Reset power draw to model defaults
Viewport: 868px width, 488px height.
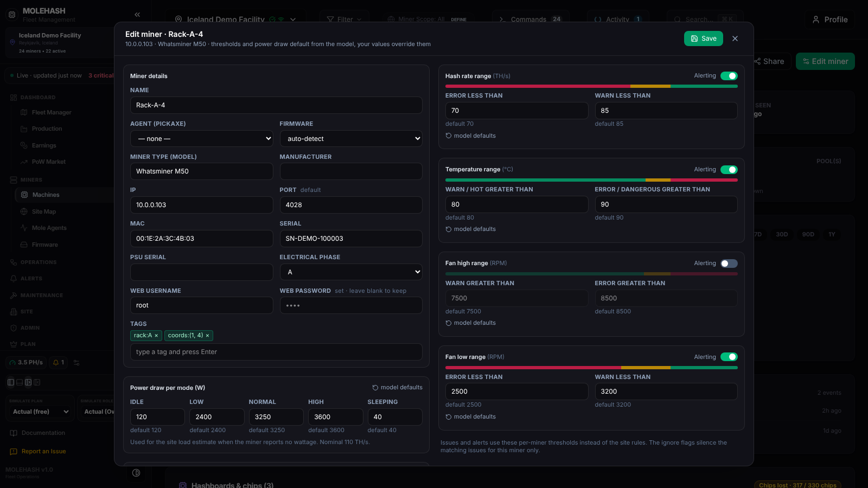pyautogui.click(x=397, y=388)
